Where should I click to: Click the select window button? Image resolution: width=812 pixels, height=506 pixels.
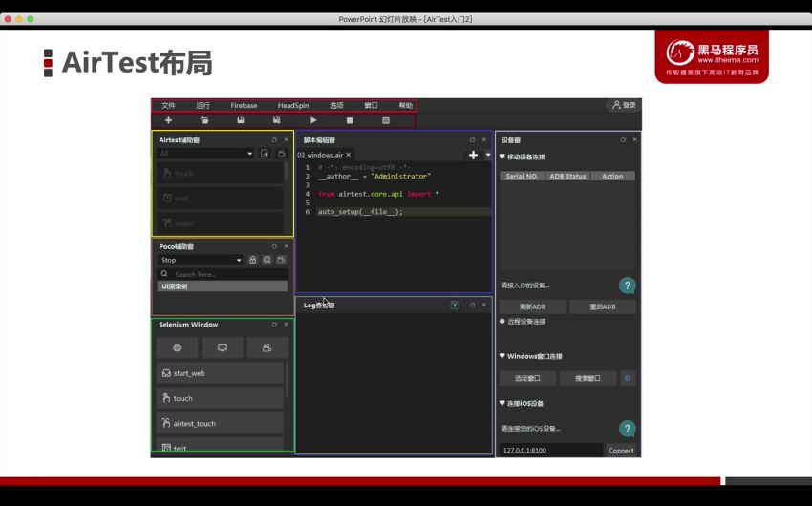pos(527,378)
